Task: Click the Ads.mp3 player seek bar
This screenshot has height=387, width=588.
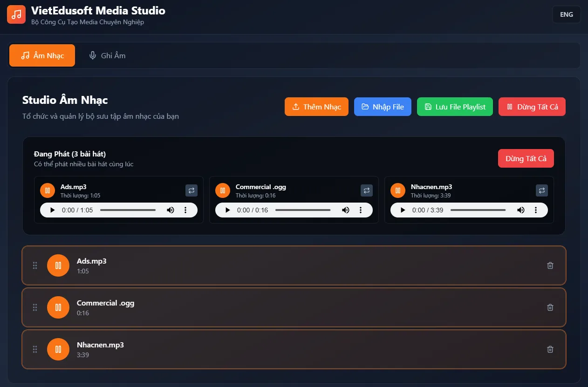Action: click(x=128, y=210)
